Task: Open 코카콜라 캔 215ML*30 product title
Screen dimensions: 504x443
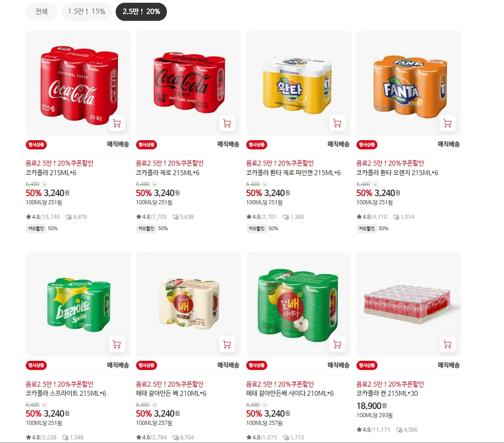Action: [387, 394]
